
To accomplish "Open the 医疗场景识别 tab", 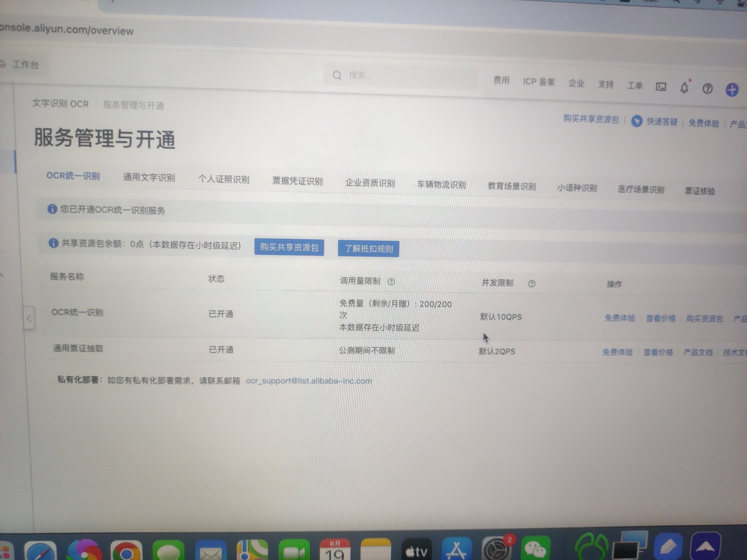I will (x=641, y=189).
